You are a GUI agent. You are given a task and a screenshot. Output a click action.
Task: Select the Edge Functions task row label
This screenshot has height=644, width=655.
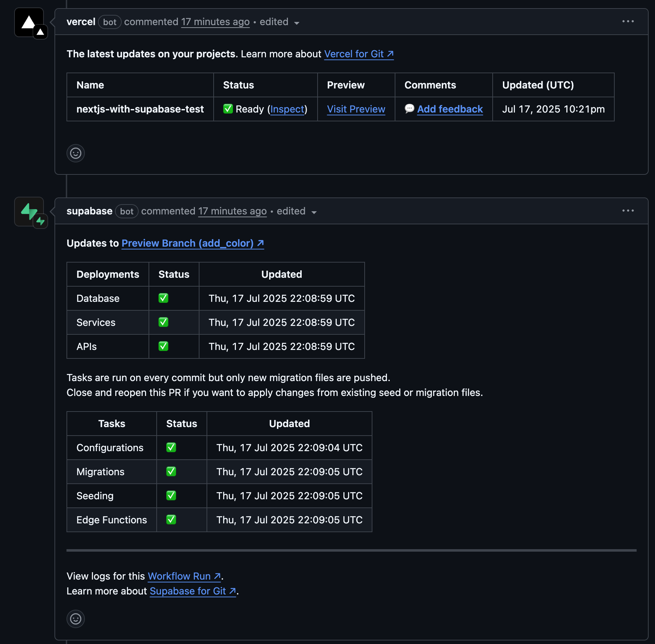tap(112, 520)
